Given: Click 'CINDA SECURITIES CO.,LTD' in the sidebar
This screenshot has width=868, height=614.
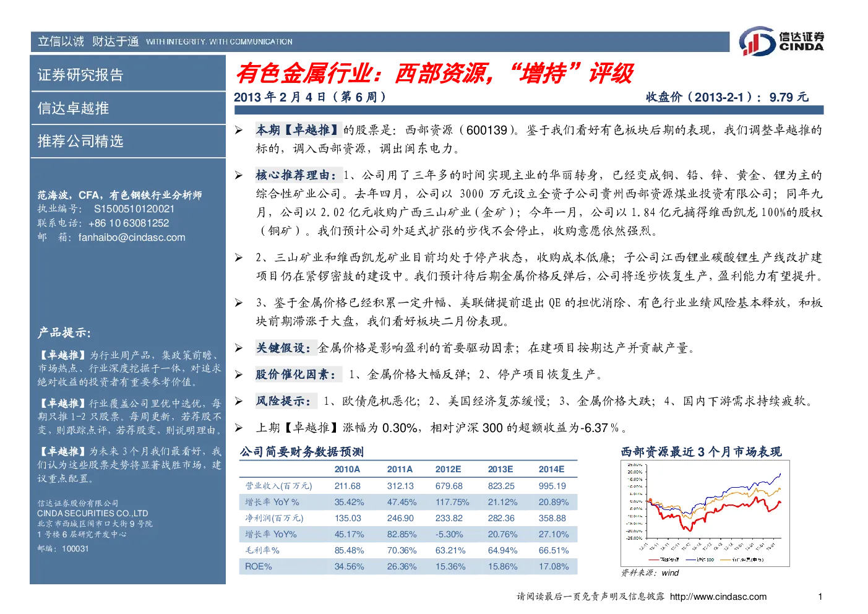Looking at the screenshot, I should coord(93,513).
